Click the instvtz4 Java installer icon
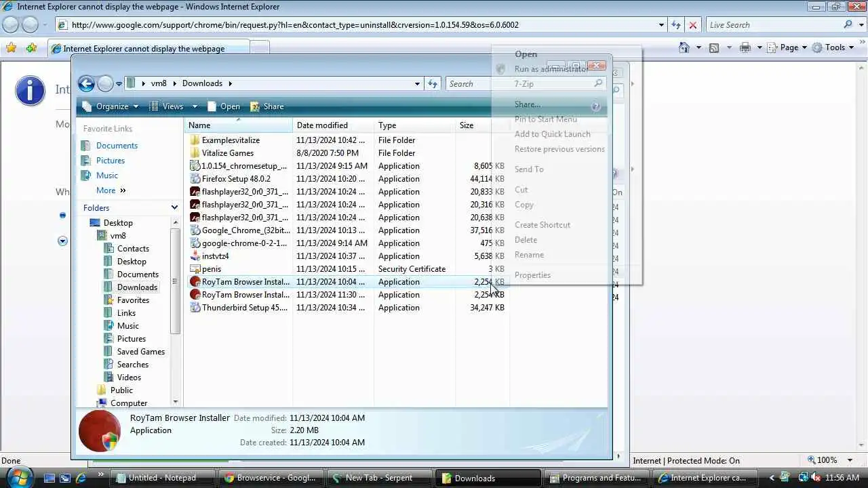The width and height of the screenshot is (868, 488). [195, 256]
